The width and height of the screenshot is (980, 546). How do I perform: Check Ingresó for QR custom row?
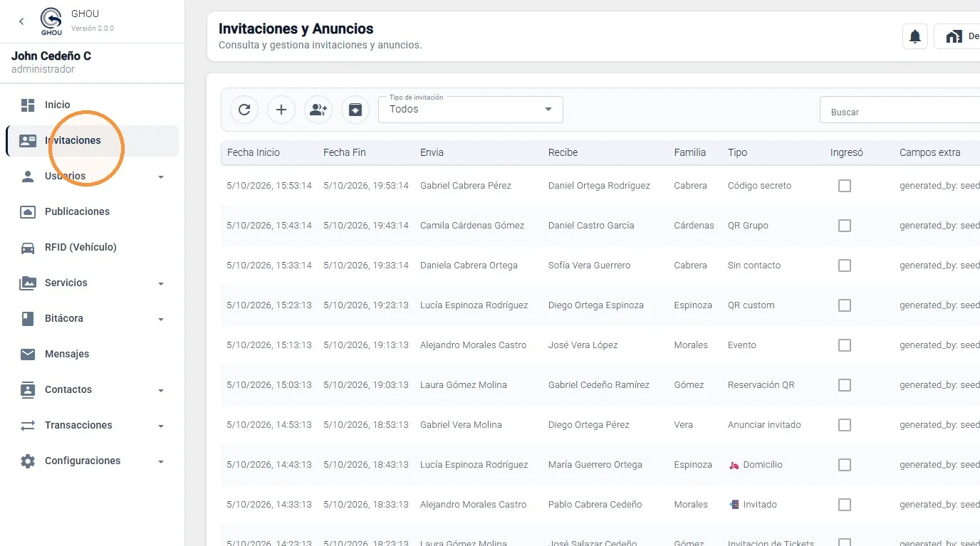pyautogui.click(x=845, y=305)
